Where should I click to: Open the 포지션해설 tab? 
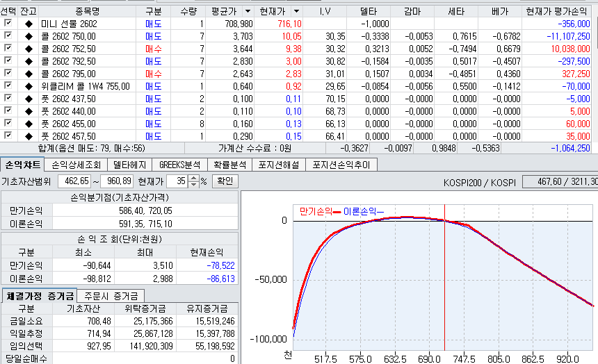click(x=279, y=165)
